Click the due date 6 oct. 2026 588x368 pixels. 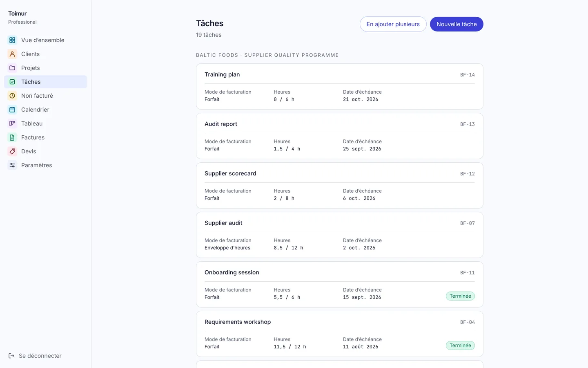(x=359, y=198)
